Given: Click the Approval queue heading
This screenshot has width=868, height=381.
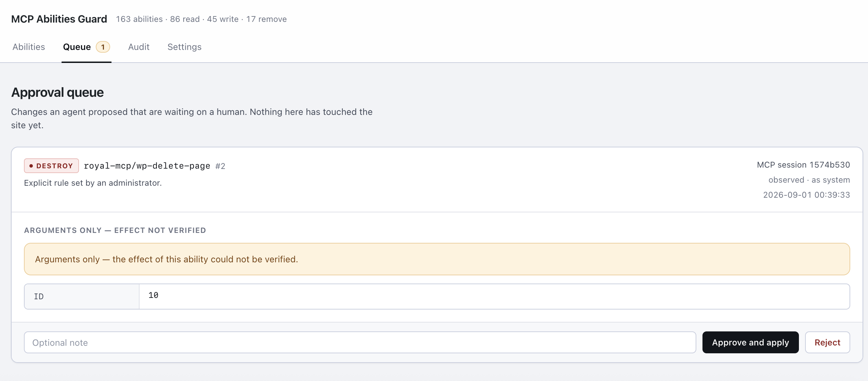Looking at the screenshot, I should pos(57,92).
